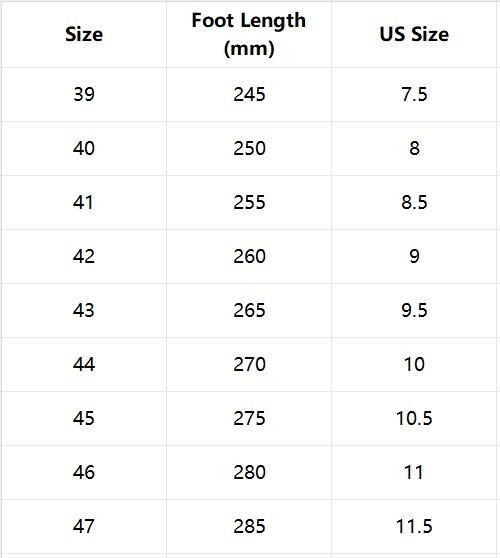Click the US size 10.5 cell

pyautogui.click(x=414, y=418)
